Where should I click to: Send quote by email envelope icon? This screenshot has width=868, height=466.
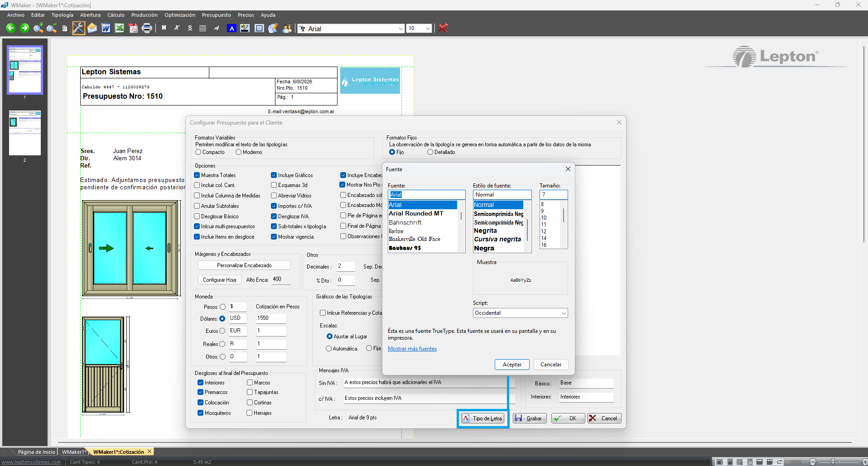[x=92, y=28]
